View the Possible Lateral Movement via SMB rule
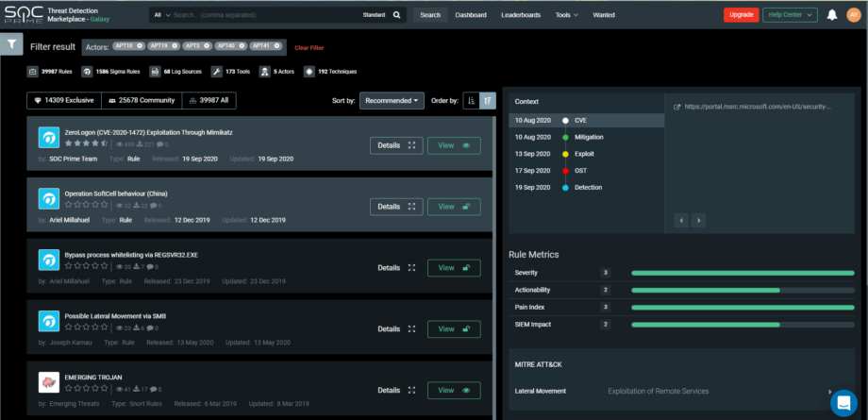Screen dimensions: 868x420 [454, 329]
